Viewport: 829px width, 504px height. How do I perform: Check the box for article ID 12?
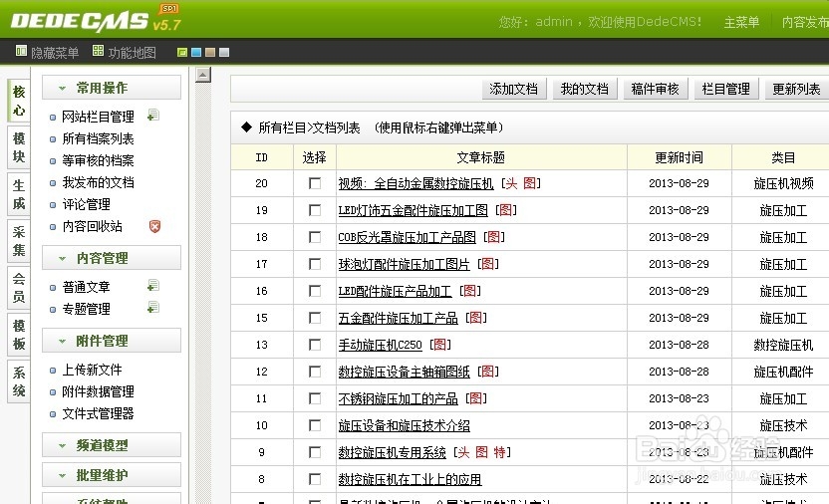(x=315, y=372)
